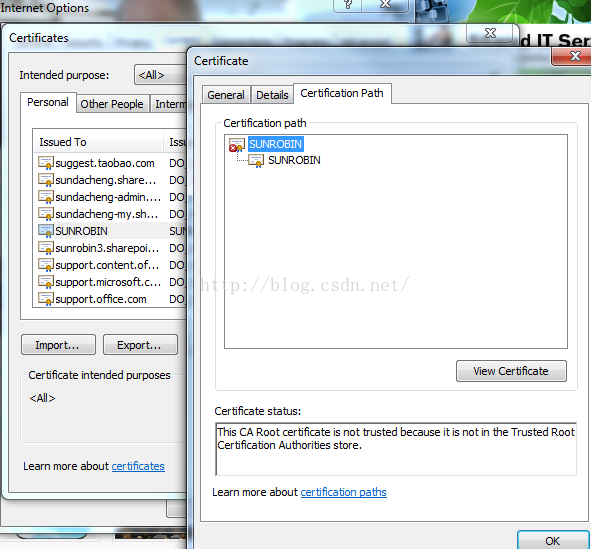Open the Other People tab

click(x=112, y=104)
